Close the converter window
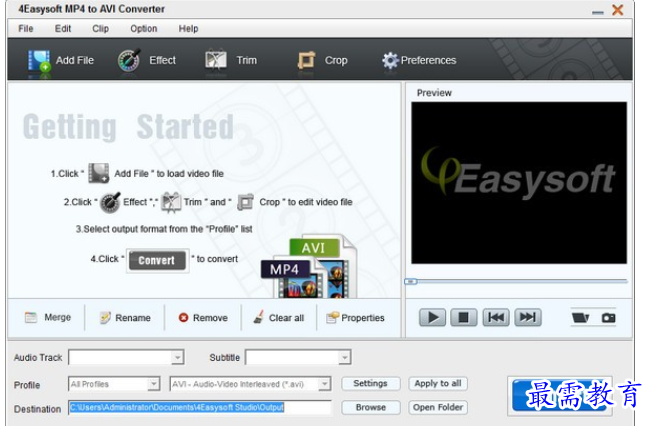Viewport: 650px width, 426px height. point(618,10)
